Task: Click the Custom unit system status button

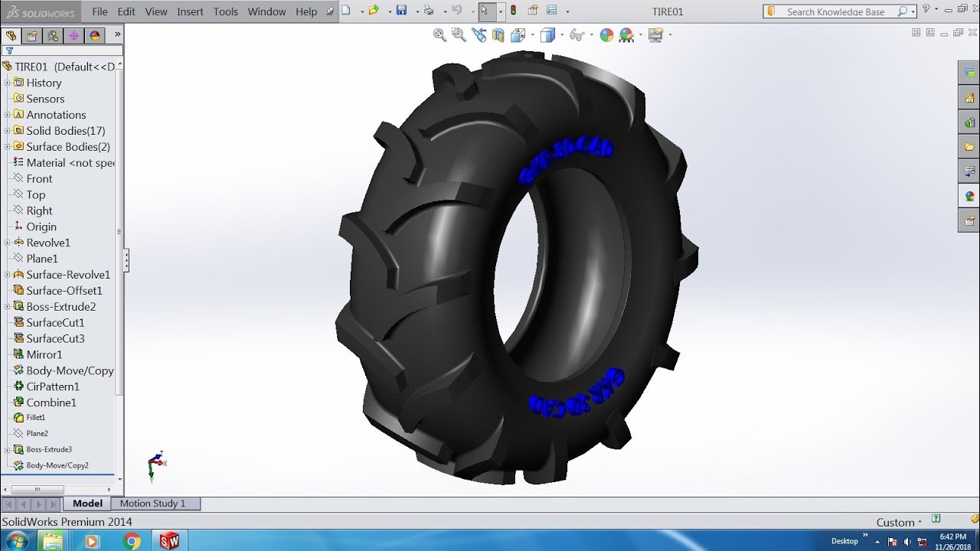Action: point(899,522)
